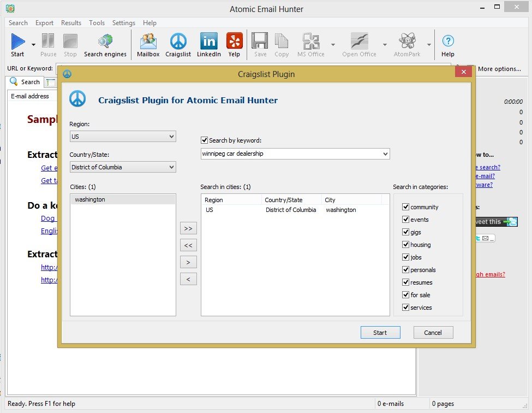Viewport: 532px width, 413px height.
Task: Uncheck the for sale category
Action: (x=405, y=294)
